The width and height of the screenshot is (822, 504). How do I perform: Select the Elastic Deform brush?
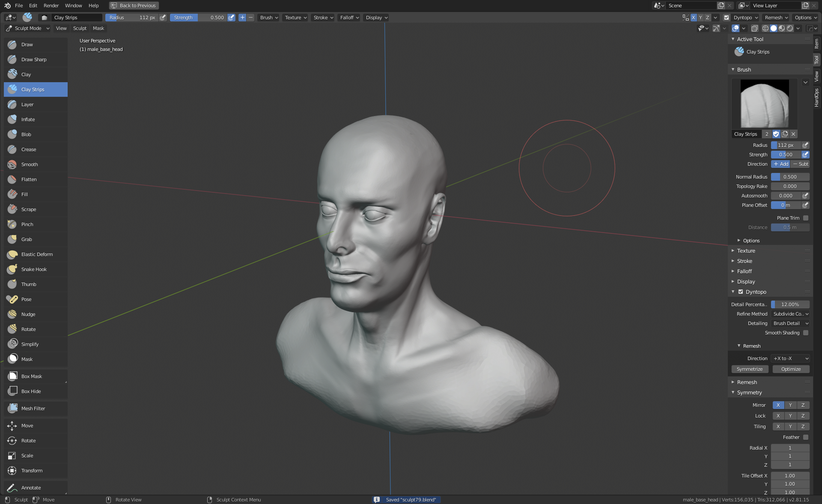pos(37,254)
